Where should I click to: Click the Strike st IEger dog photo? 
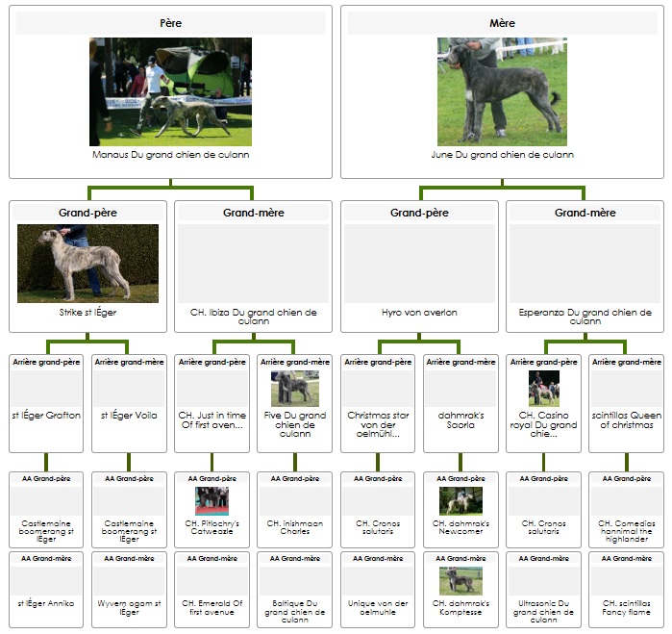pos(87,263)
